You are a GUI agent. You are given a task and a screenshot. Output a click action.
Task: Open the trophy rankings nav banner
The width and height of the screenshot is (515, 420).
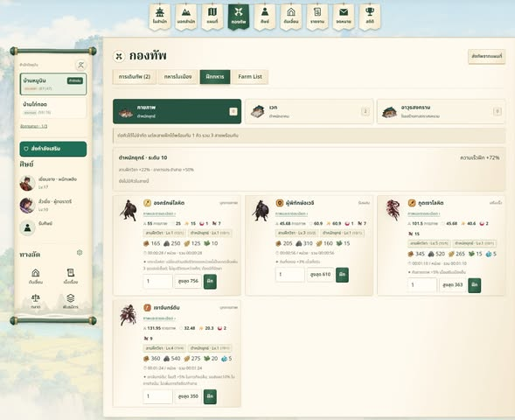click(370, 17)
